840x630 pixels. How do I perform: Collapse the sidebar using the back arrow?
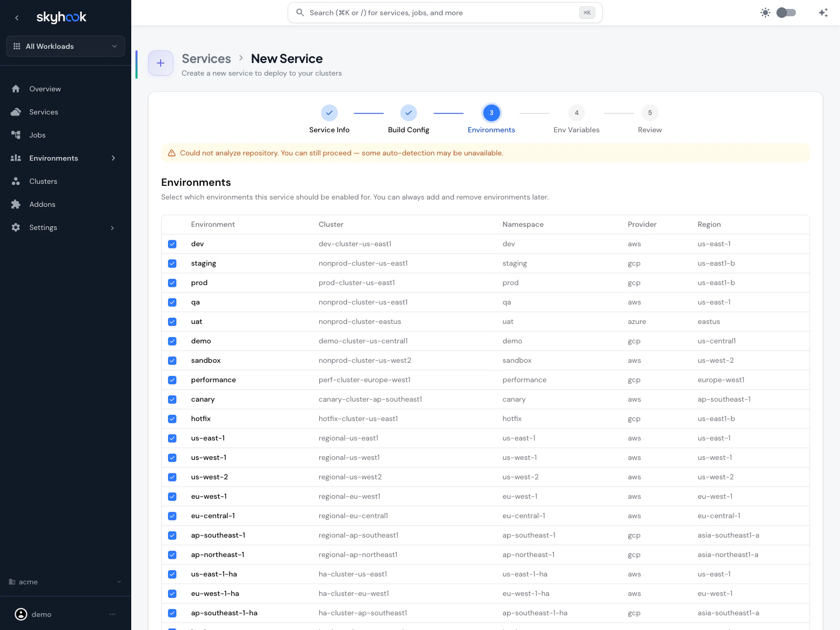(x=17, y=17)
